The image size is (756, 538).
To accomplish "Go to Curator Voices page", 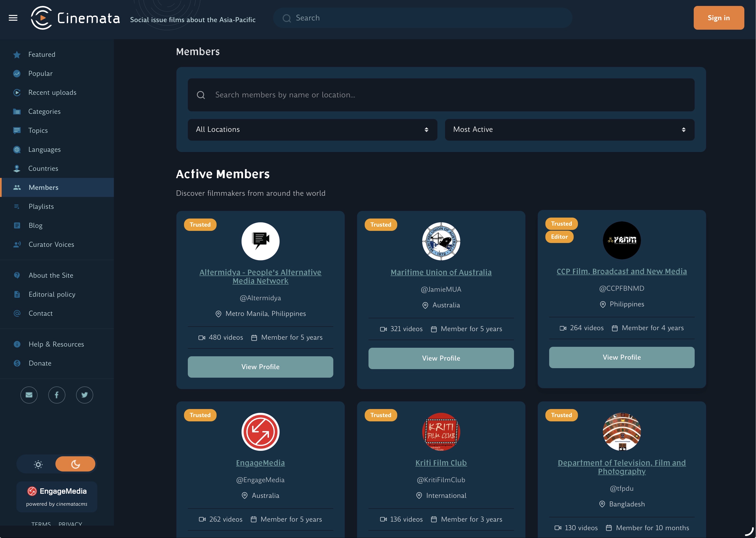I will coord(51,244).
